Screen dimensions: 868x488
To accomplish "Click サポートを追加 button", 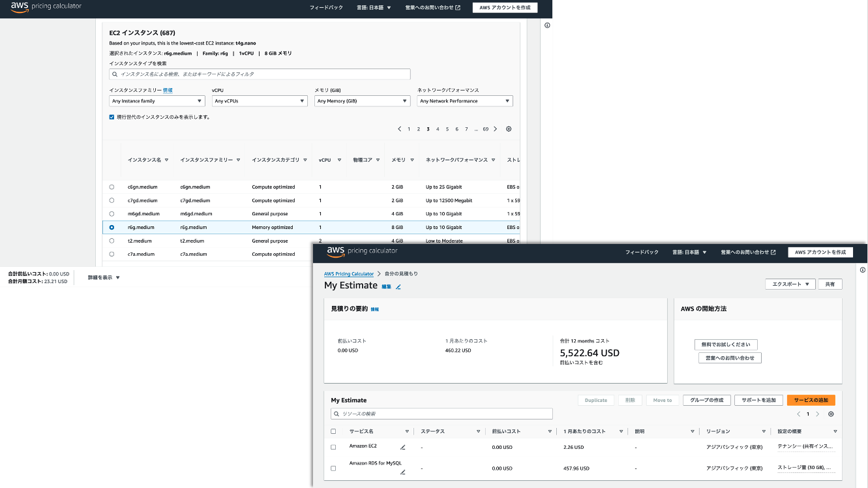I will 759,400.
